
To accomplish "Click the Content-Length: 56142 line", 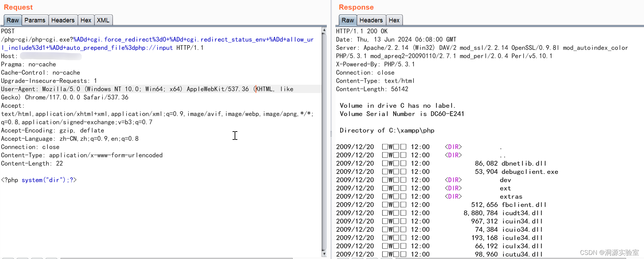I will coord(372,89).
